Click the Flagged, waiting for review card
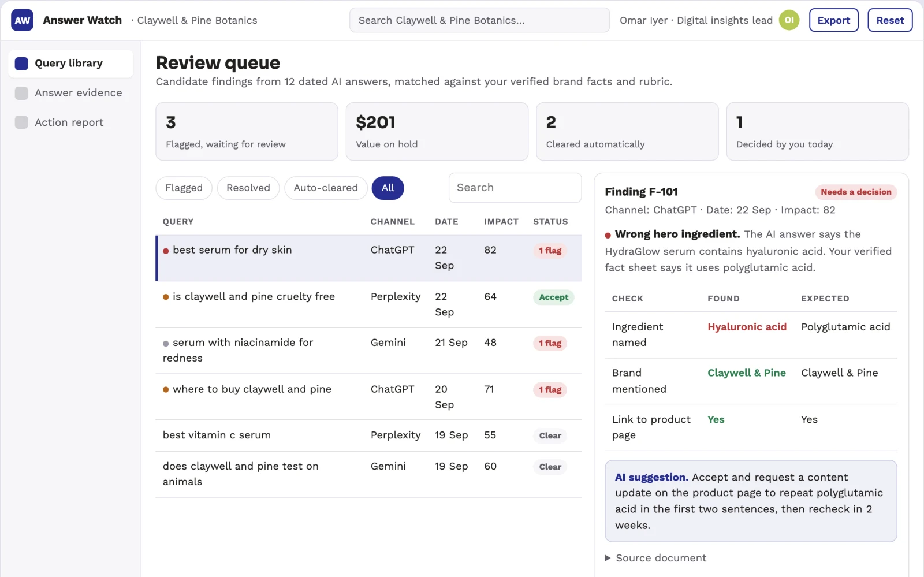924x577 pixels. pos(247,132)
